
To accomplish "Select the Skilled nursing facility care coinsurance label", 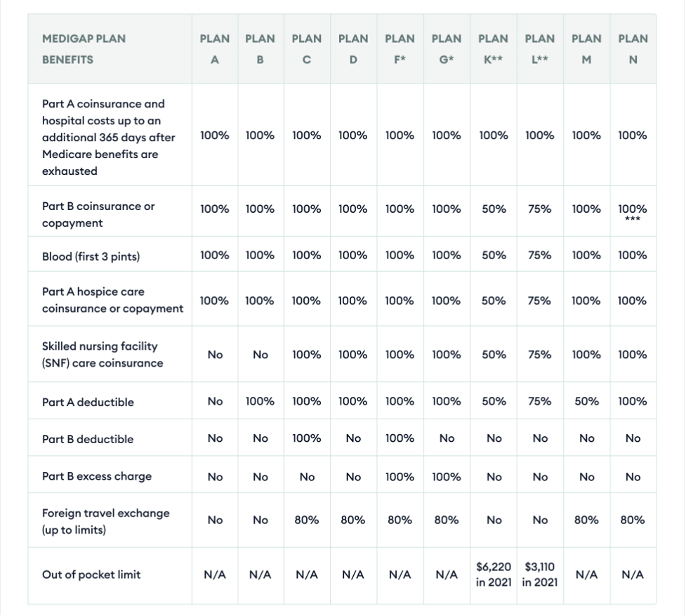I will pyautogui.click(x=103, y=355).
